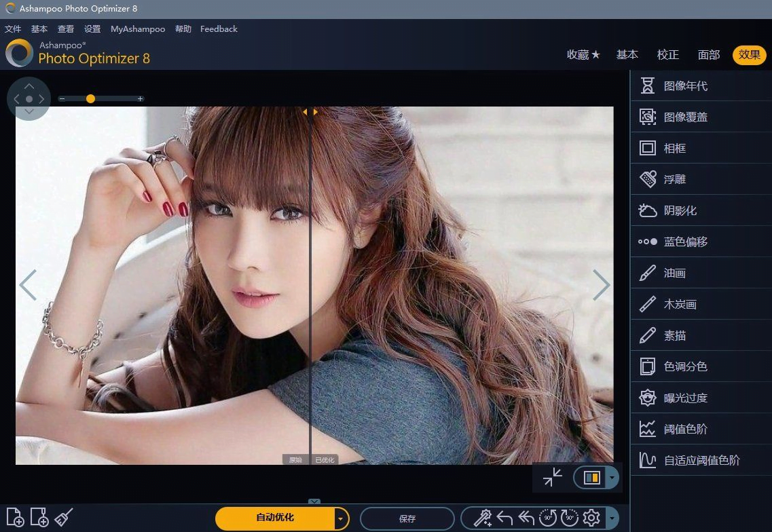Click the orange split divider handle
This screenshot has height=532, width=772.
[x=310, y=112]
